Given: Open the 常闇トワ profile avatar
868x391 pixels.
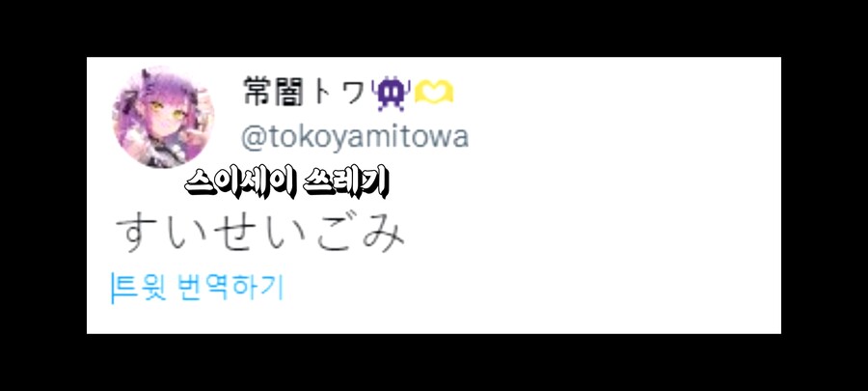Looking at the screenshot, I should [164, 117].
